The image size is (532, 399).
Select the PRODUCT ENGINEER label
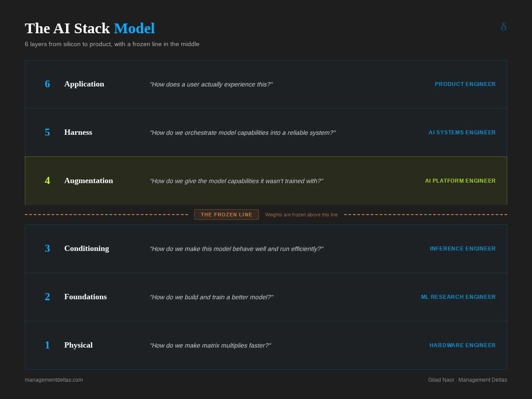tap(465, 84)
